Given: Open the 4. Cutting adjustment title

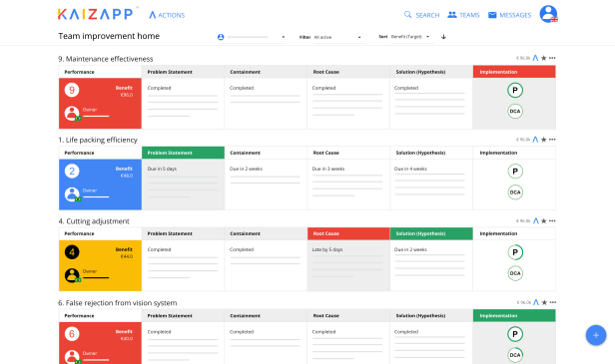Looking at the screenshot, I should [x=94, y=221].
